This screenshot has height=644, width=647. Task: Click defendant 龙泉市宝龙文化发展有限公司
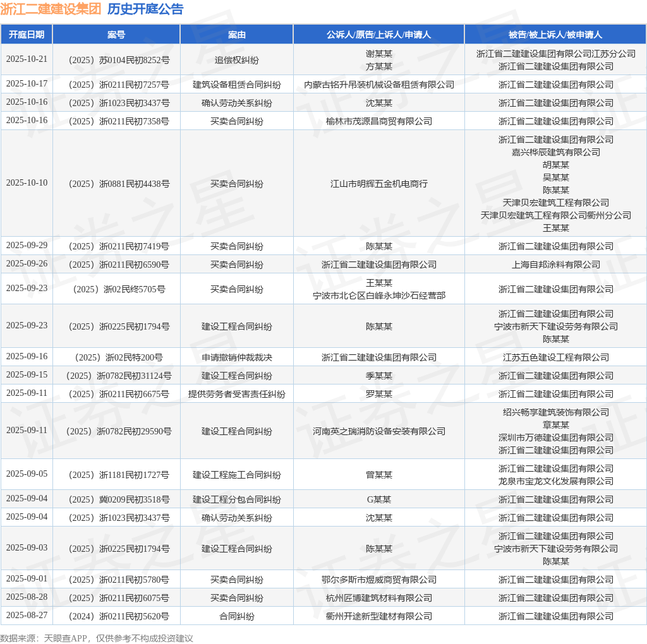(x=556, y=481)
